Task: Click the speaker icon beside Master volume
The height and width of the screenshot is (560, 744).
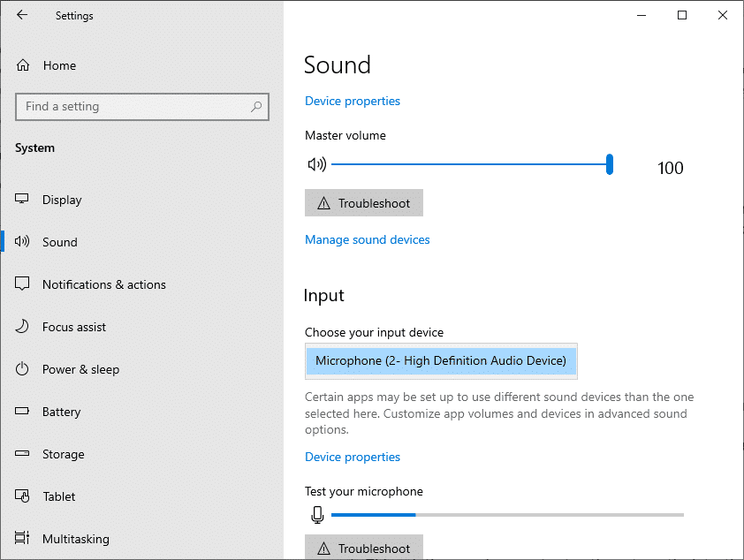Action: (x=316, y=164)
